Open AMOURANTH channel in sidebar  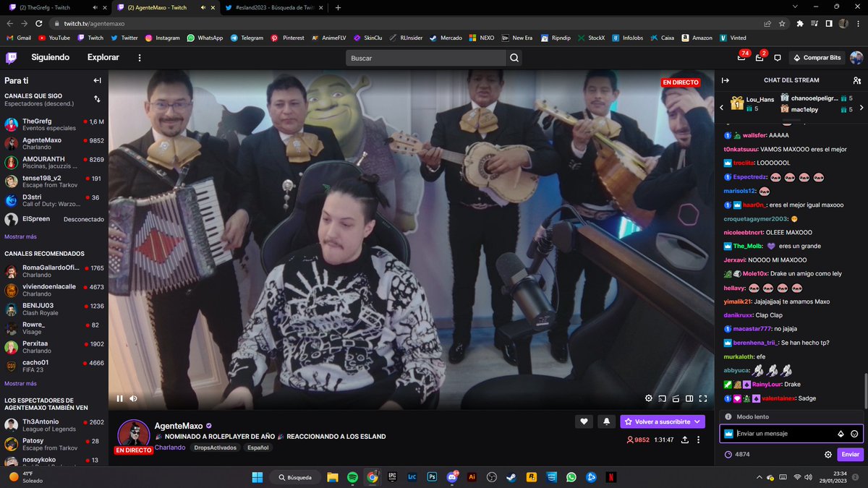pyautogui.click(x=54, y=162)
